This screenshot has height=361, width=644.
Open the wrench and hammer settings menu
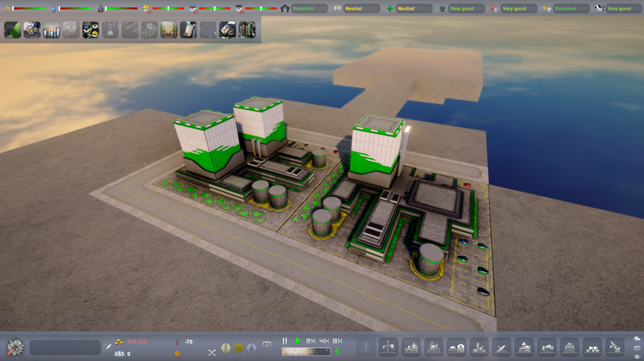tap(15, 347)
